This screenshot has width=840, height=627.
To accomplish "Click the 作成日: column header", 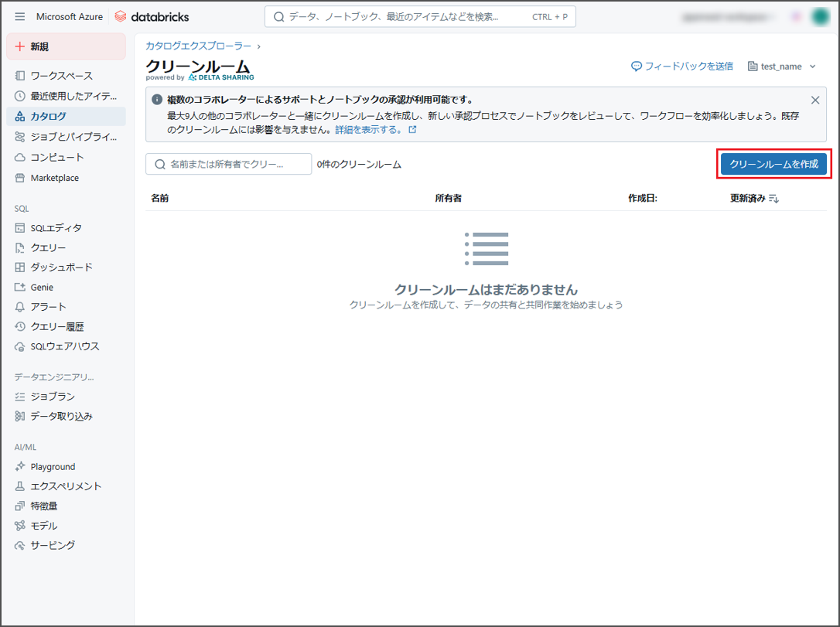I will tap(642, 198).
